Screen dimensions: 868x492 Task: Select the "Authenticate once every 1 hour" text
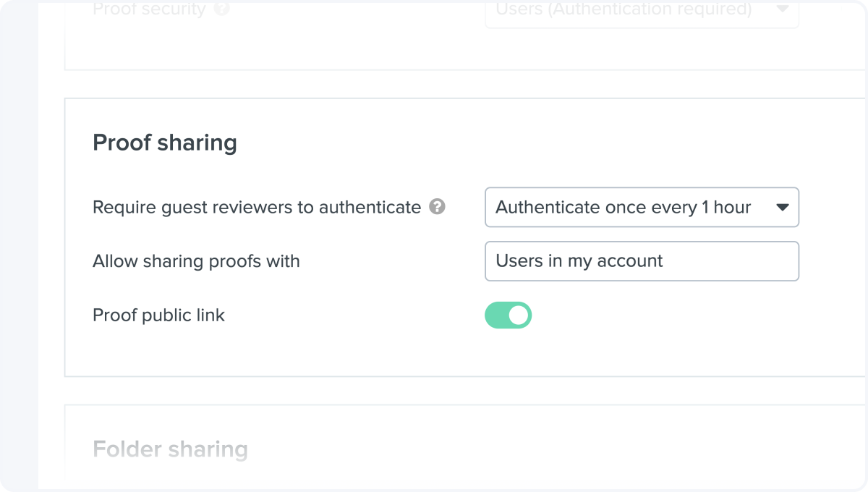623,208
